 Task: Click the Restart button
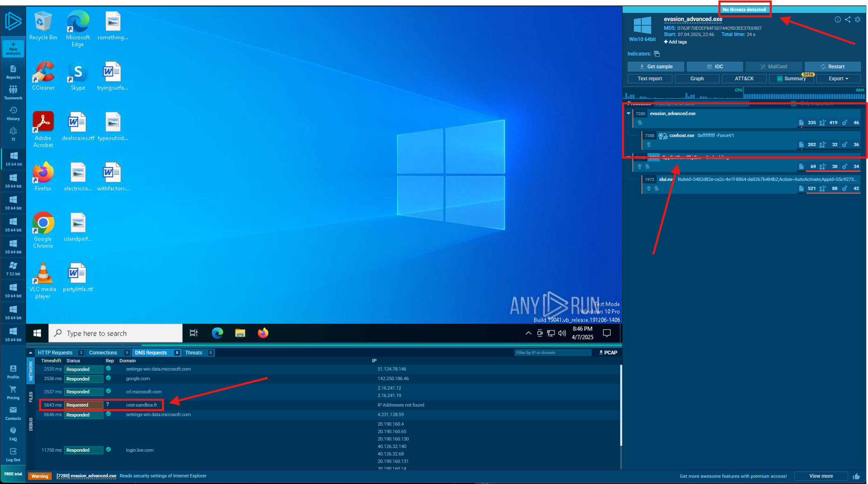click(832, 67)
